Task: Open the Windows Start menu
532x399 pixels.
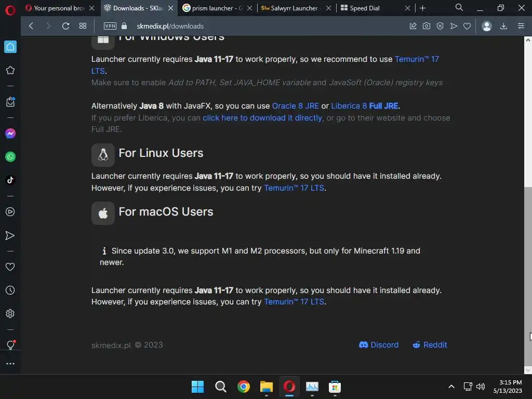Action: tap(197, 387)
